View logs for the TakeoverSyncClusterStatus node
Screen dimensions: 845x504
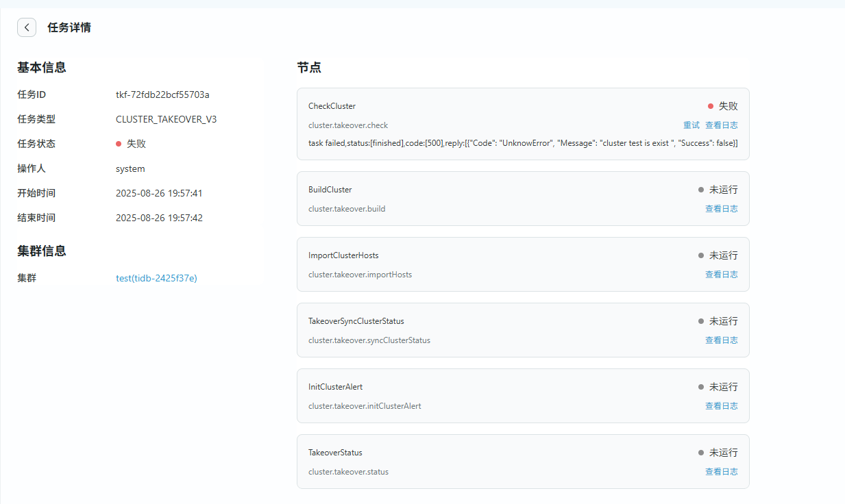click(x=721, y=340)
